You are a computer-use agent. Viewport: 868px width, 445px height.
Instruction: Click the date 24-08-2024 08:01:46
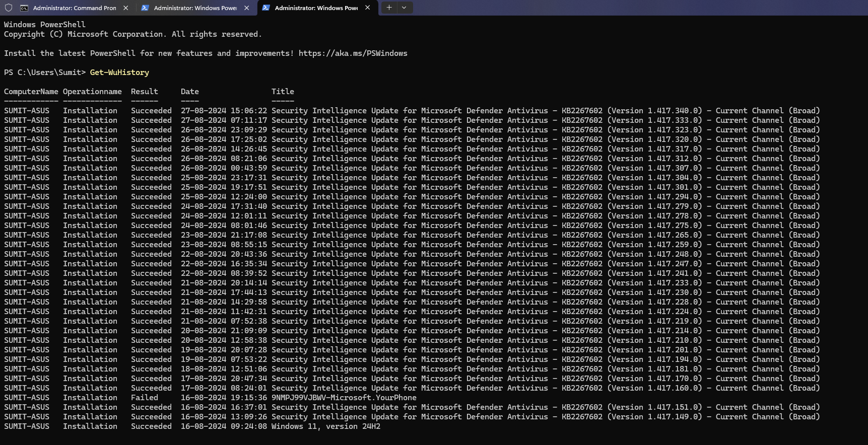point(224,226)
